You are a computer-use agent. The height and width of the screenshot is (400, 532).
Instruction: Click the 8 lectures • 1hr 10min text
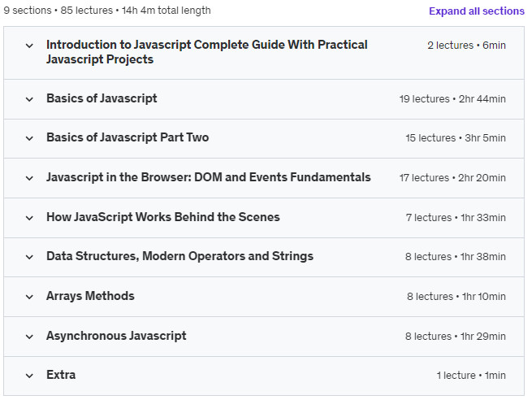point(456,297)
